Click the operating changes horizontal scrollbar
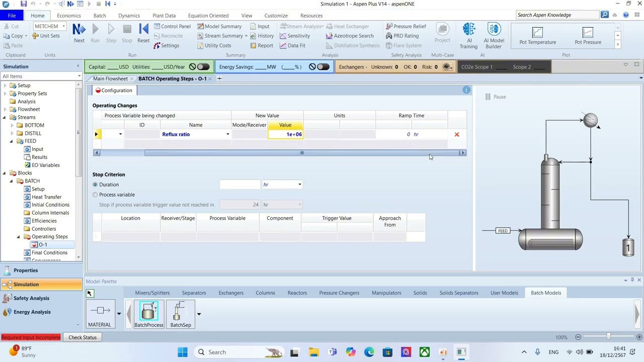644x362 pixels. [x=302, y=153]
